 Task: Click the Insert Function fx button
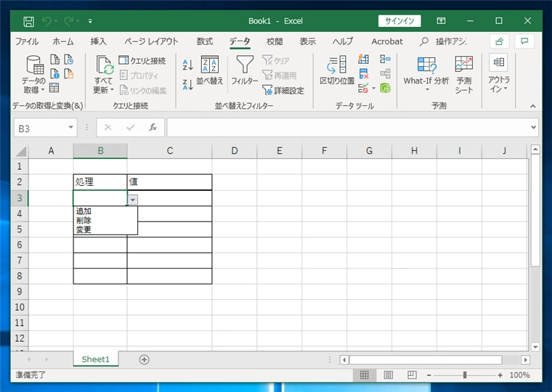[153, 127]
